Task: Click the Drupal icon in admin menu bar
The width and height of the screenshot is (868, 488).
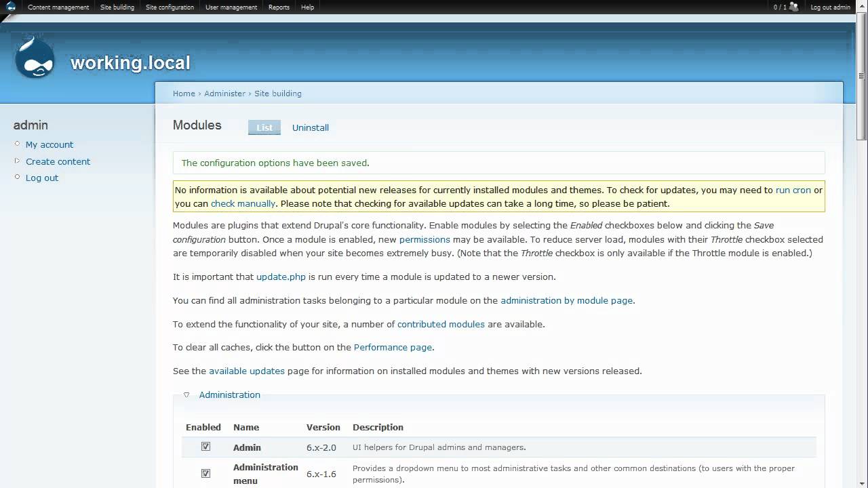Action: [10, 7]
